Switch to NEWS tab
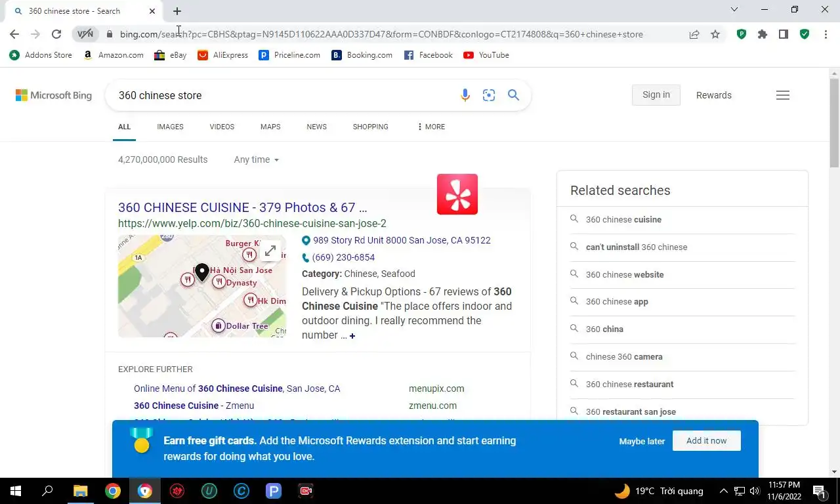 click(316, 127)
